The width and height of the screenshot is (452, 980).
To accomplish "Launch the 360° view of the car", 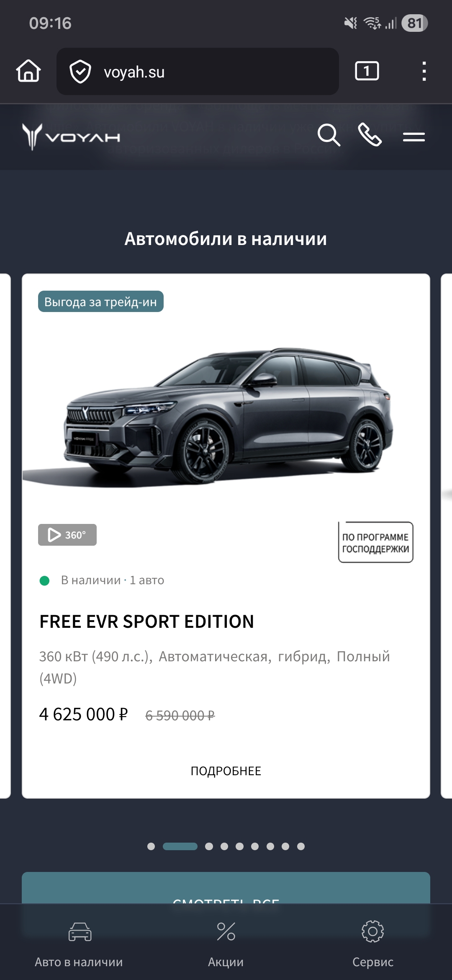I will tap(67, 535).
